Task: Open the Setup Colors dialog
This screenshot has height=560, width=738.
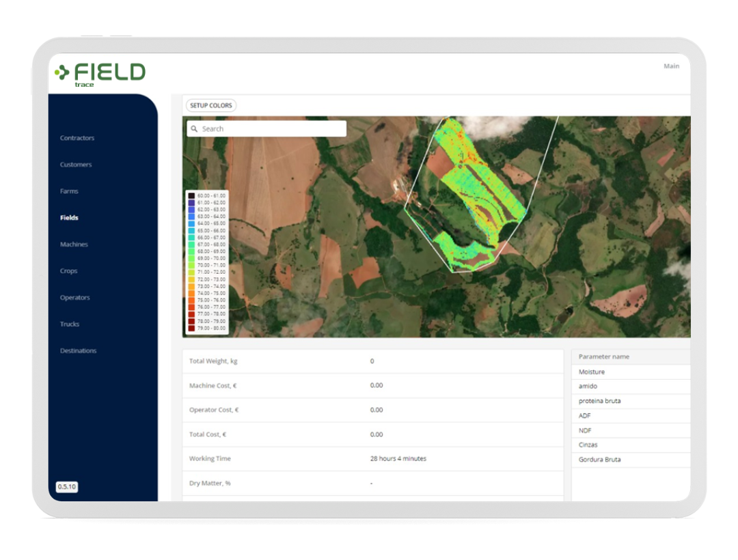Action: click(210, 105)
